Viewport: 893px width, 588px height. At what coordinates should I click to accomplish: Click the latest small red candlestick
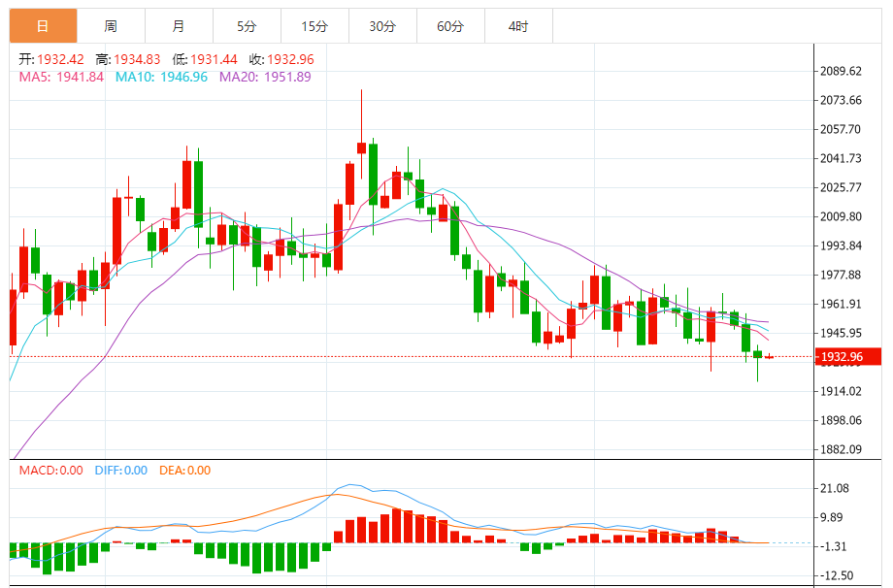770,357
